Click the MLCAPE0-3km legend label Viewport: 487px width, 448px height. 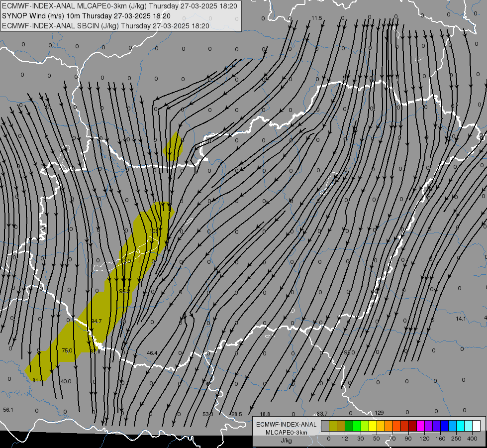point(287,433)
